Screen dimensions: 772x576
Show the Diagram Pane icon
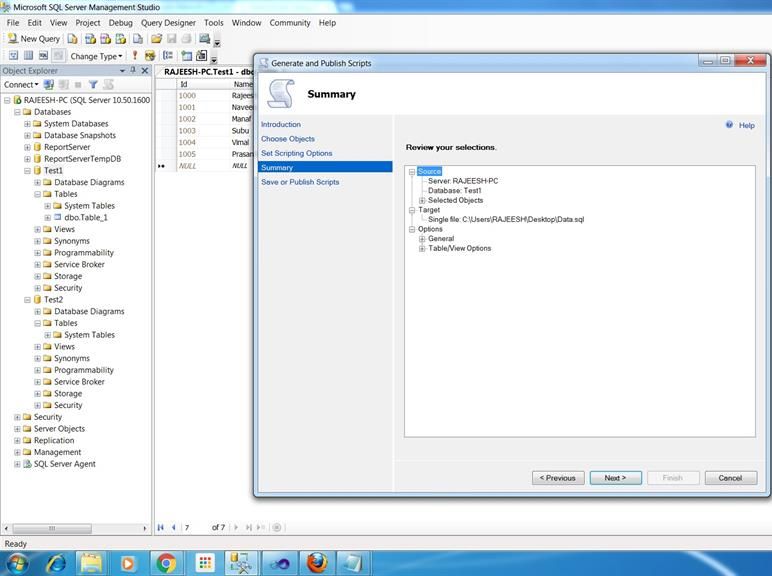pyautogui.click(x=13, y=56)
